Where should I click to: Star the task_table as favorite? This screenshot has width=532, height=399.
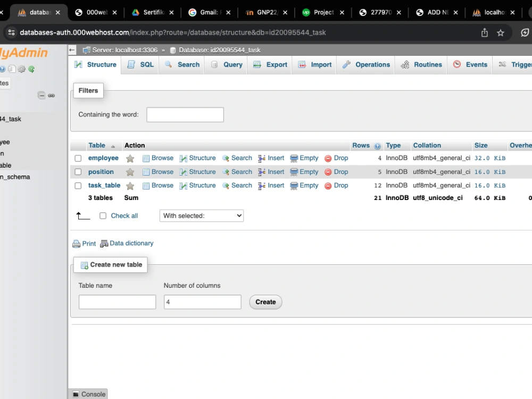pyautogui.click(x=130, y=186)
